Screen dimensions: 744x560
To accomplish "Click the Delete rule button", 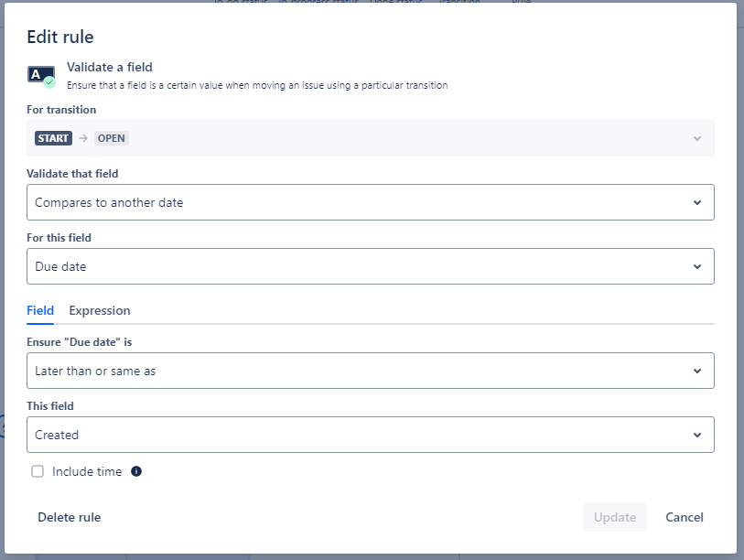I will point(70,517).
